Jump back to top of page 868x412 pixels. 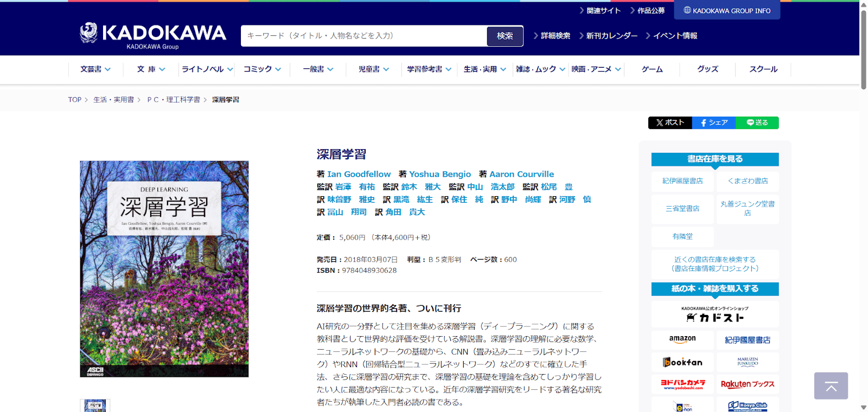tap(831, 386)
